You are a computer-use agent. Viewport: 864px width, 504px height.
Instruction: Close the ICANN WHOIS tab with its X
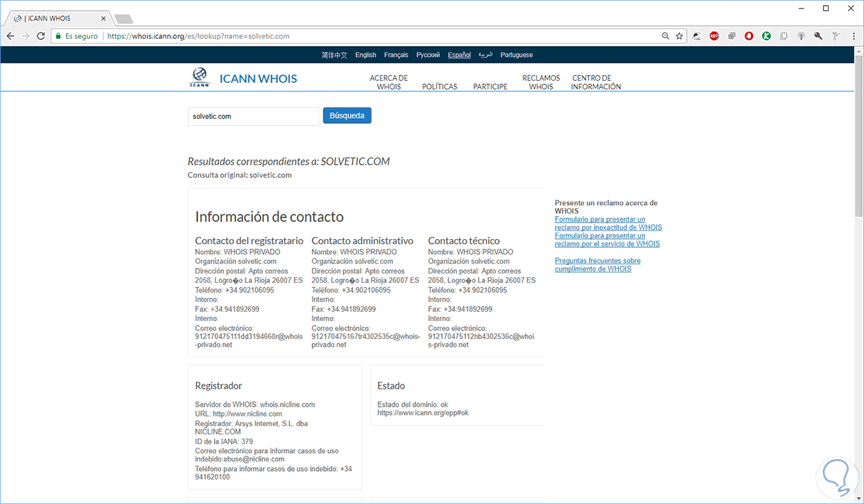(x=104, y=18)
